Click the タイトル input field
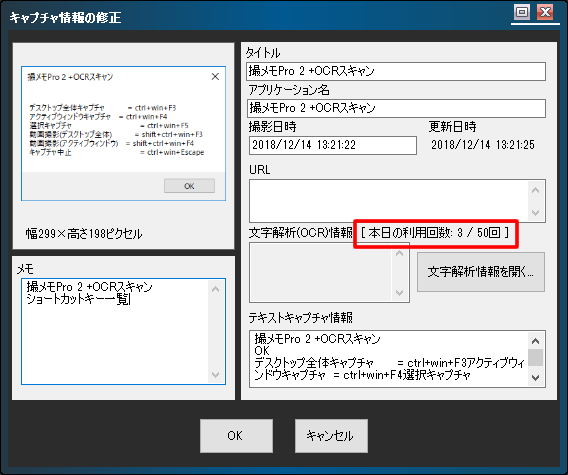Image resolution: width=568 pixels, height=475 pixels. click(x=396, y=71)
